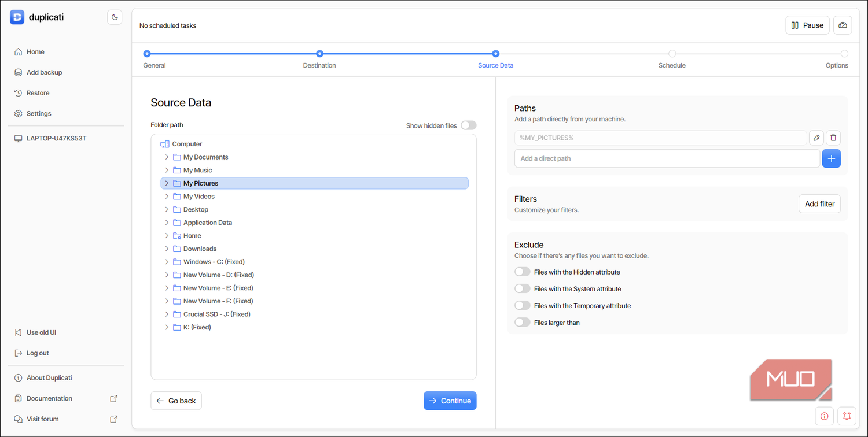Enable exclude Files with the Hidden attribute
This screenshot has height=437, width=868.
pyautogui.click(x=523, y=272)
